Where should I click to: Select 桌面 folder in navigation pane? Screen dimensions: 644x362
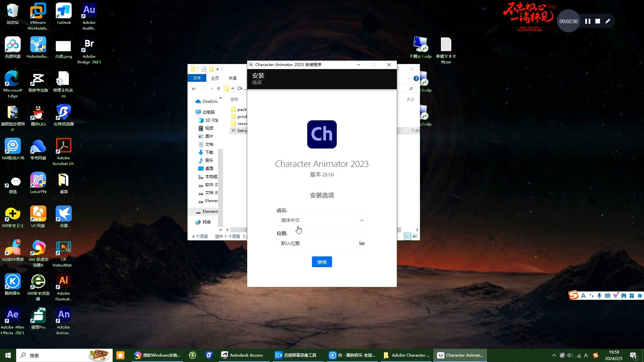(206, 168)
